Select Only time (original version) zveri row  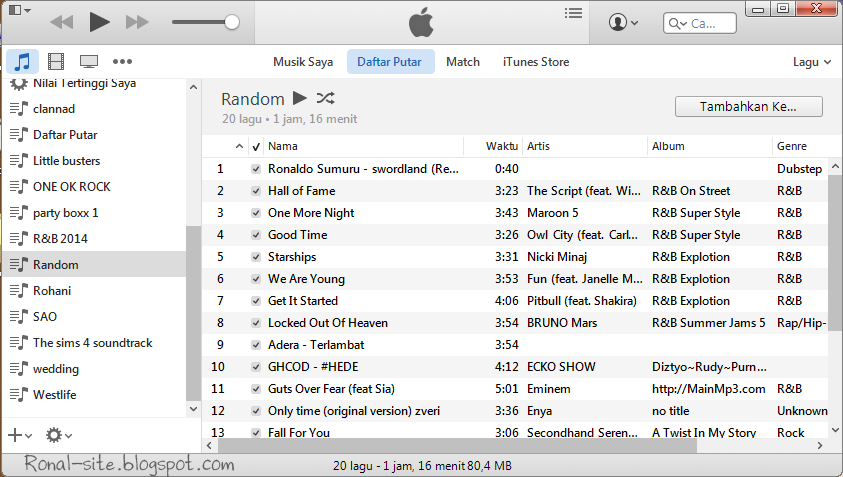click(x=515, y=411)
